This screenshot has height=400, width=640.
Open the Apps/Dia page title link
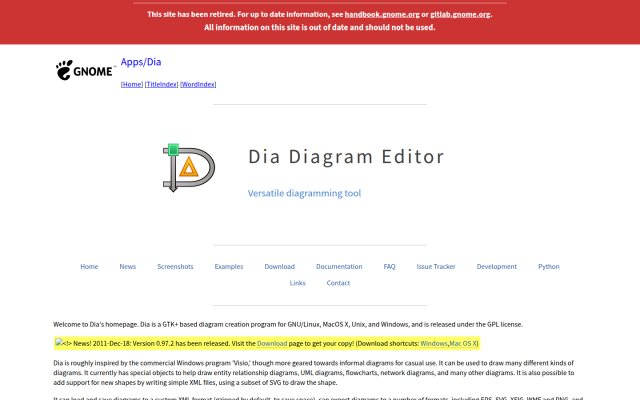tap(141, 62)
